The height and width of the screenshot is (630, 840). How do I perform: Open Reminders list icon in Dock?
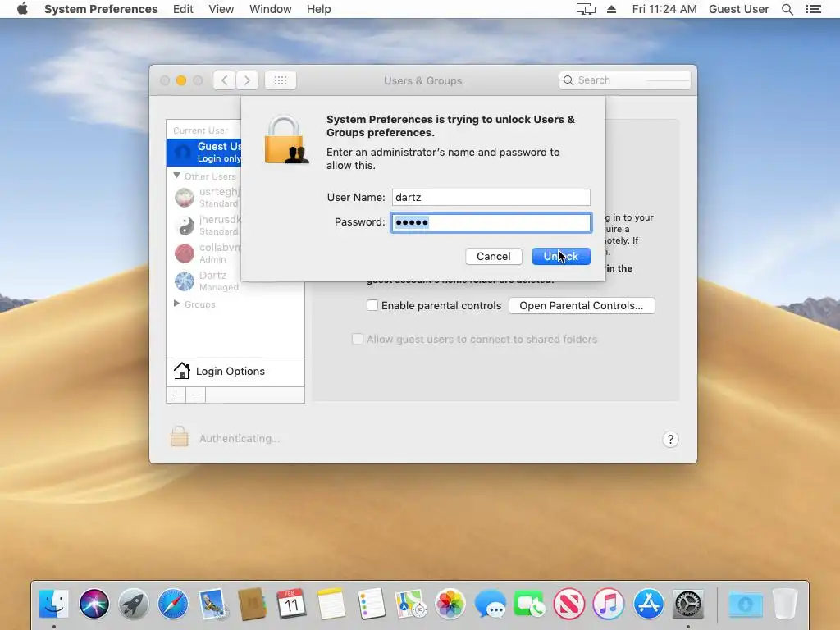[x=371, y=604]
